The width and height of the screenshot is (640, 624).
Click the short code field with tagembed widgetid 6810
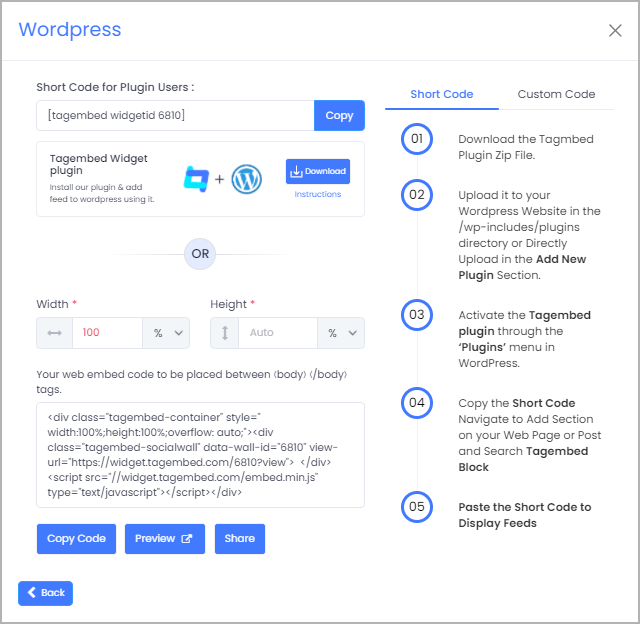tap(176, 115)
